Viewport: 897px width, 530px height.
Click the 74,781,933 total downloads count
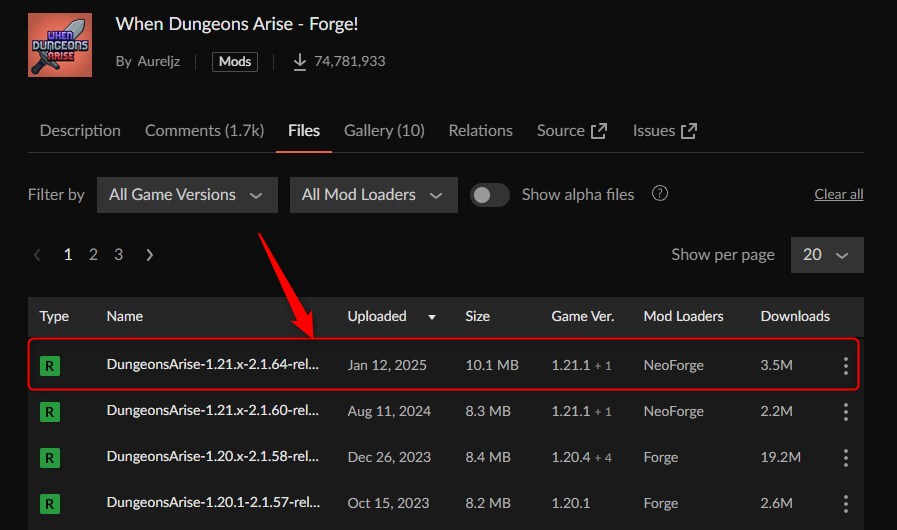click(350, 61)
